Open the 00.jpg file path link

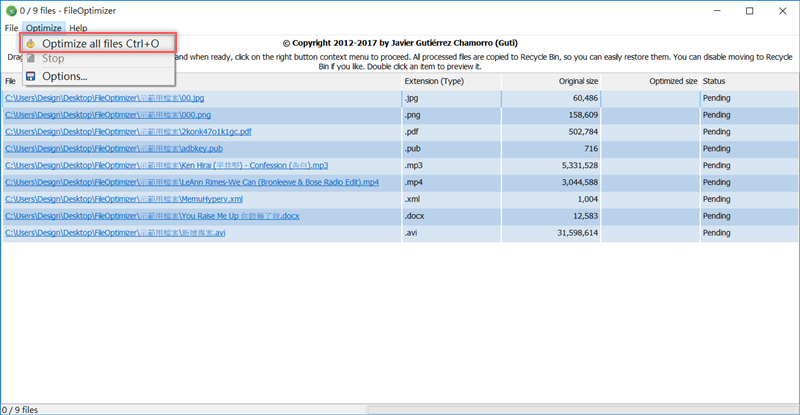click(105, 98)
